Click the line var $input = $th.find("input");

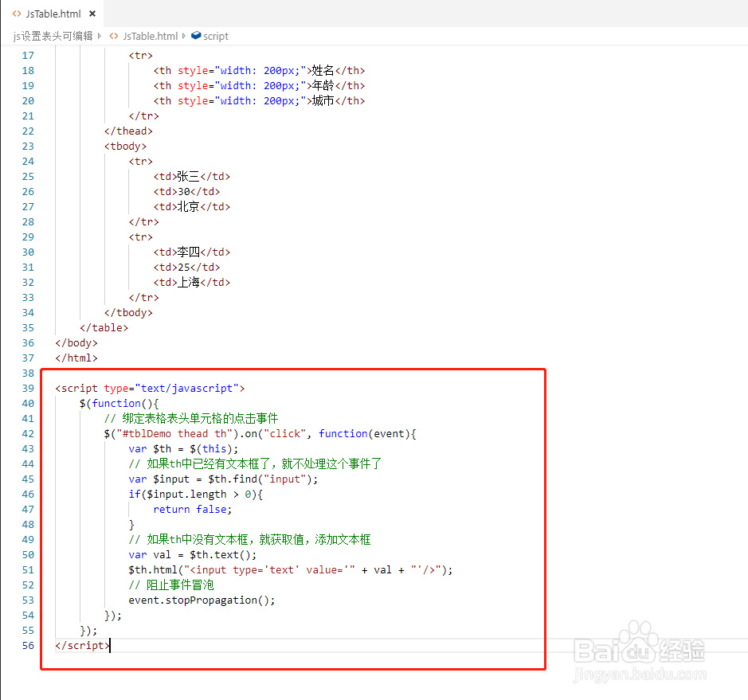click(x=223, y=479)
